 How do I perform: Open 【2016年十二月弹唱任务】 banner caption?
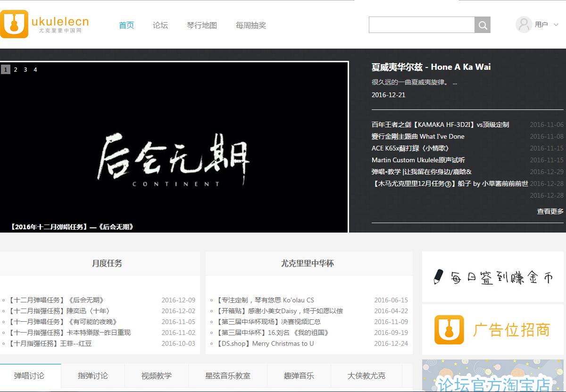72,227
